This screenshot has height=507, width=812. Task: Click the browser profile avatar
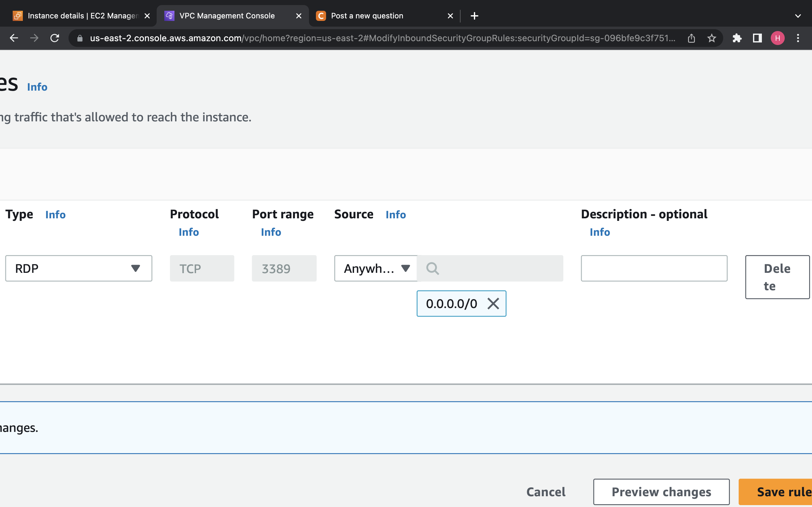pos(777,38)
